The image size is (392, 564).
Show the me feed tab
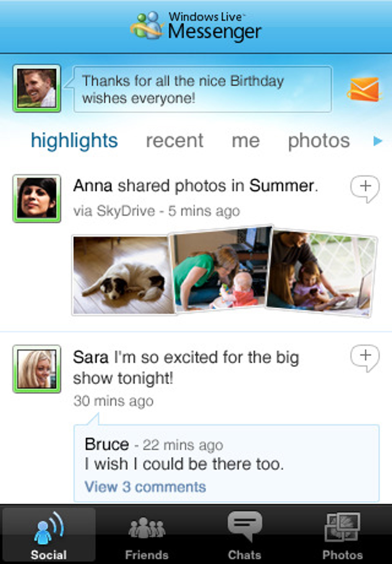tap(246, 141)
